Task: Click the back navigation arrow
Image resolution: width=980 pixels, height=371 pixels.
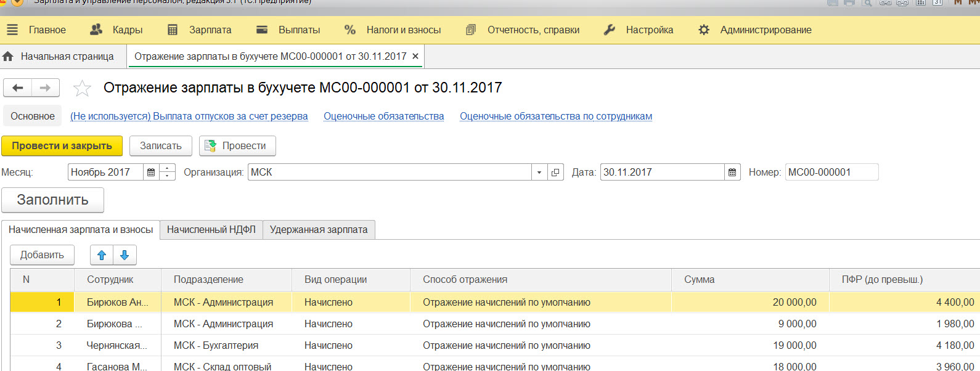Action: 18,88
